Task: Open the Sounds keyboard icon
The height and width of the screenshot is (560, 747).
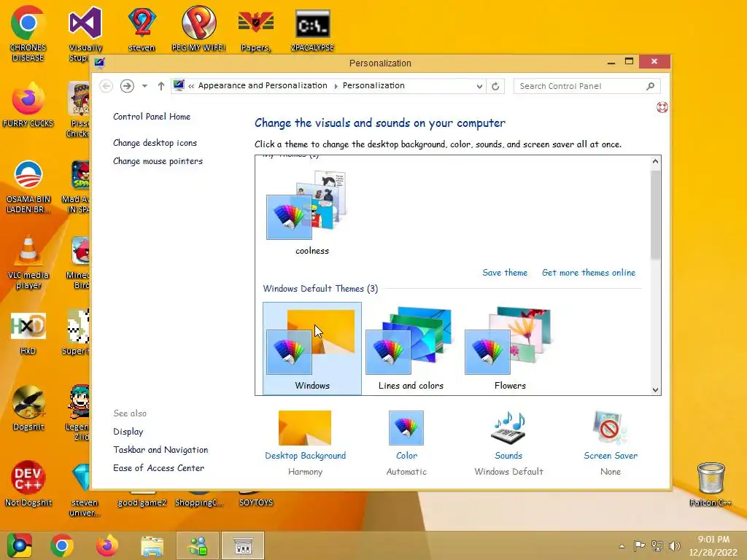Action: (x=508, y=427)
